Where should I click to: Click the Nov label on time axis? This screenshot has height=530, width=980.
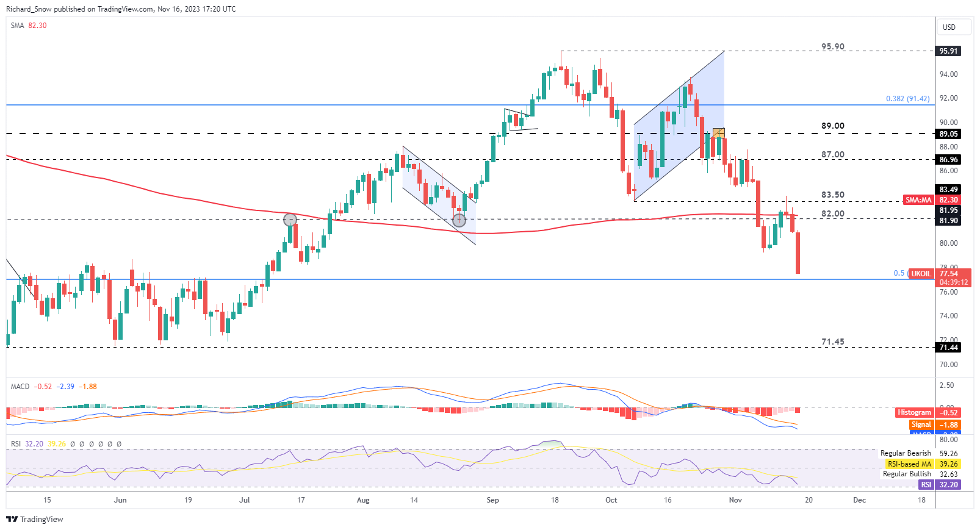[x=735, y=500]
